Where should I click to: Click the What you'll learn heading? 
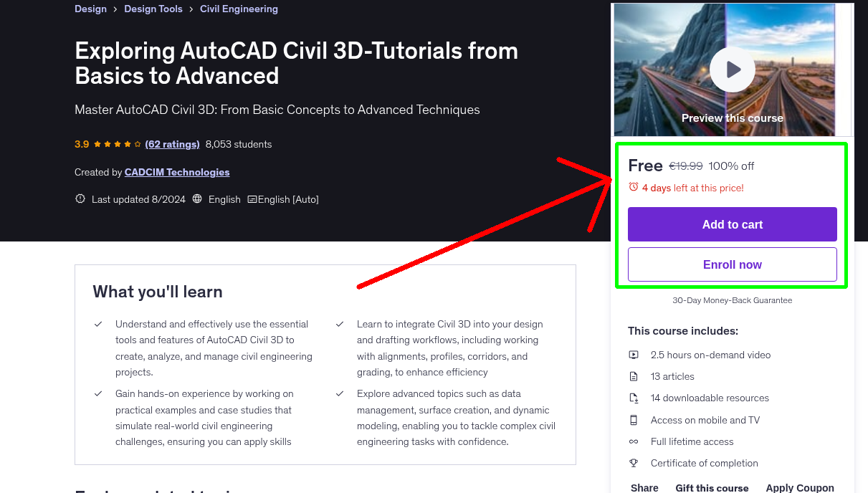click(158, 292)
